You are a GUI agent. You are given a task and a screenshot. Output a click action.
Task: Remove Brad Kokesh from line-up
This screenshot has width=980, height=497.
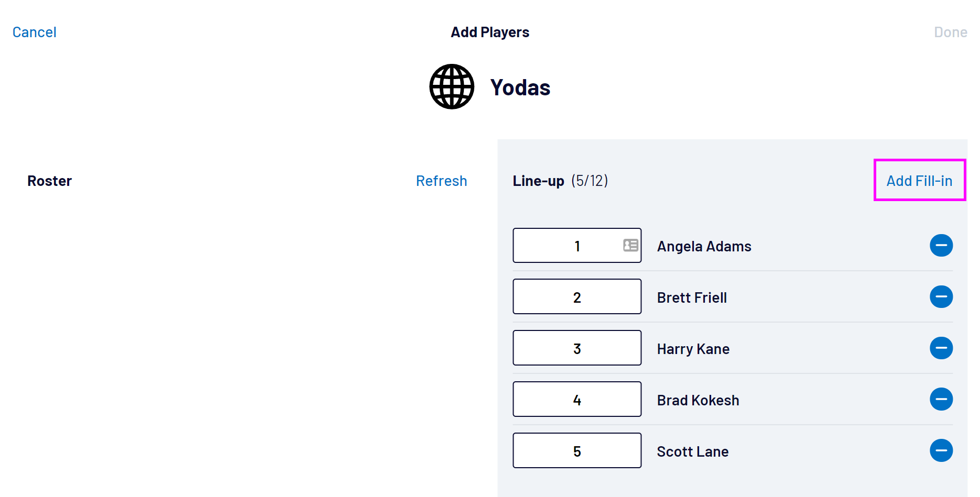coord(941,400)
